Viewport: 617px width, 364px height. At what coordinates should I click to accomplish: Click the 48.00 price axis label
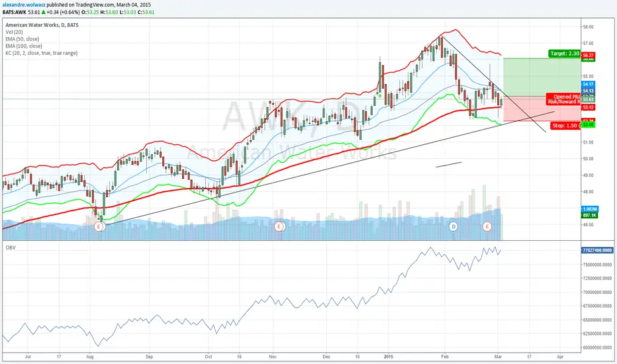[x=589, y=192]
